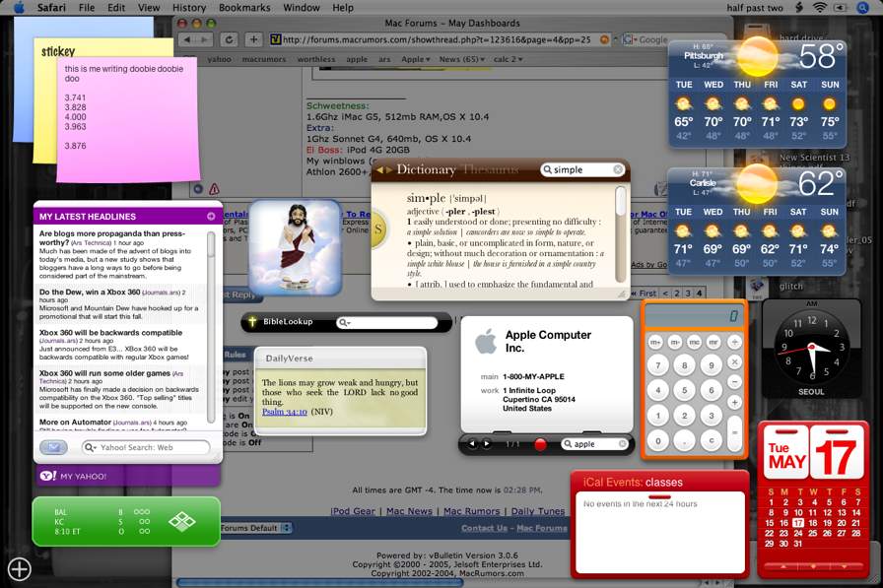This screenshot has width=883, height=588.
Task: Go to previous contact in Address Book widget
Action: pyautogui.click(x=472, y=444)
